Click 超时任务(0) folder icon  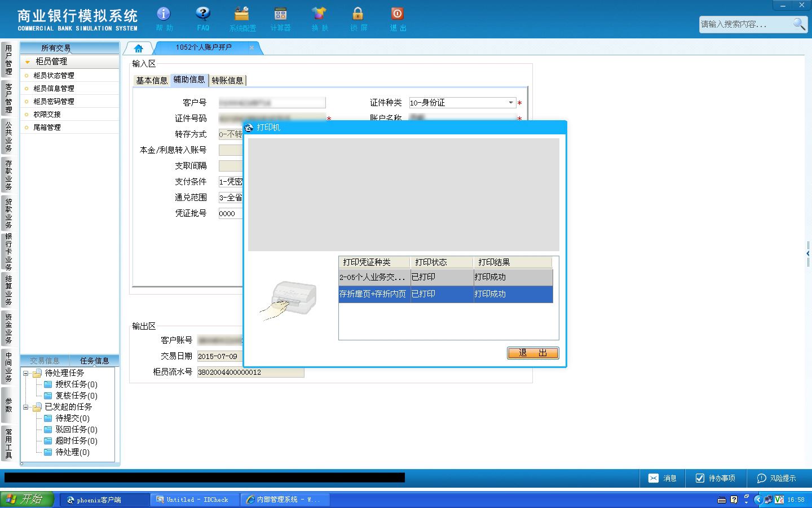[48, 441]
